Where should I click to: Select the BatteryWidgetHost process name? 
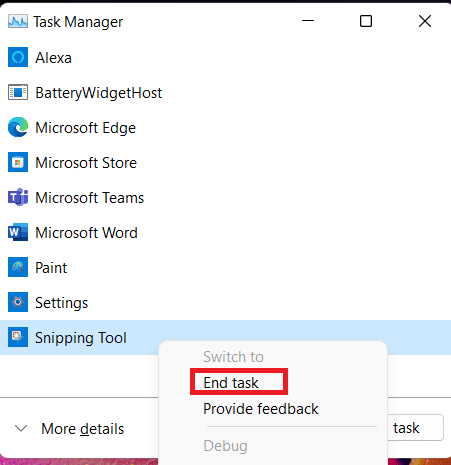[x=99, y=93]
